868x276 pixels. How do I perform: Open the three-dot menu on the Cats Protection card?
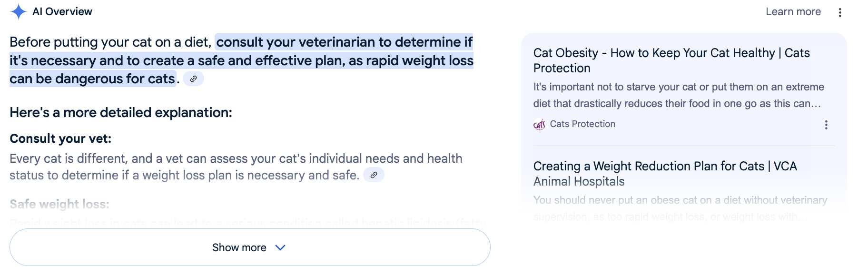(827, 125)
